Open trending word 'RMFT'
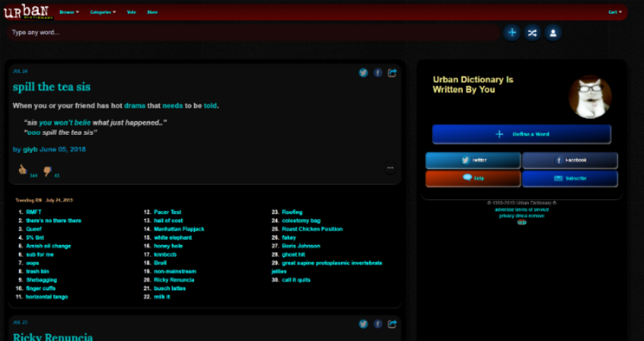The height and width of the screenshot is (341, 644). click(33, 212)
